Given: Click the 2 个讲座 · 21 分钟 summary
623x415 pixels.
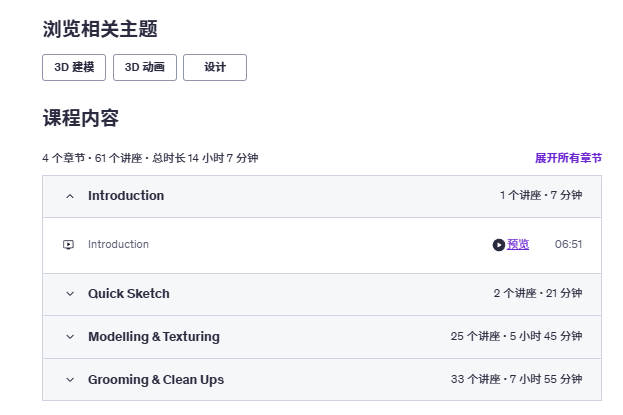Looking at the screenshot, I should click(538, 293).
